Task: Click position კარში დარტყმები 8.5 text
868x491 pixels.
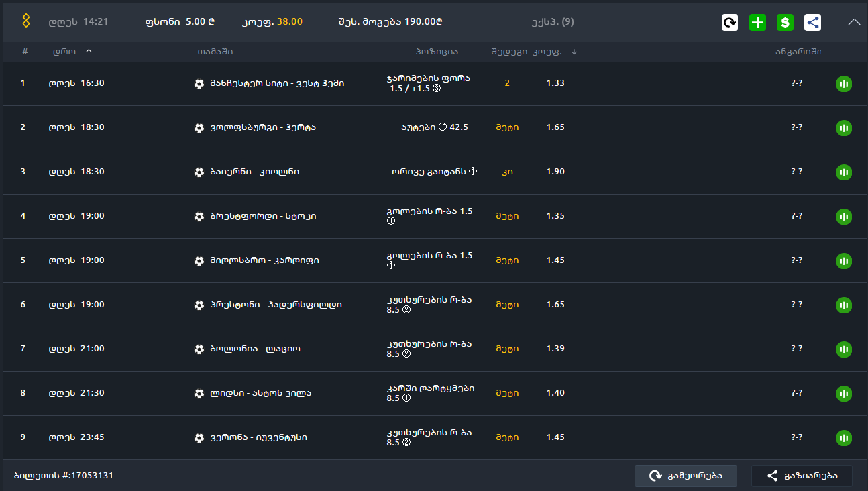Action: click(x=431, y=393)
